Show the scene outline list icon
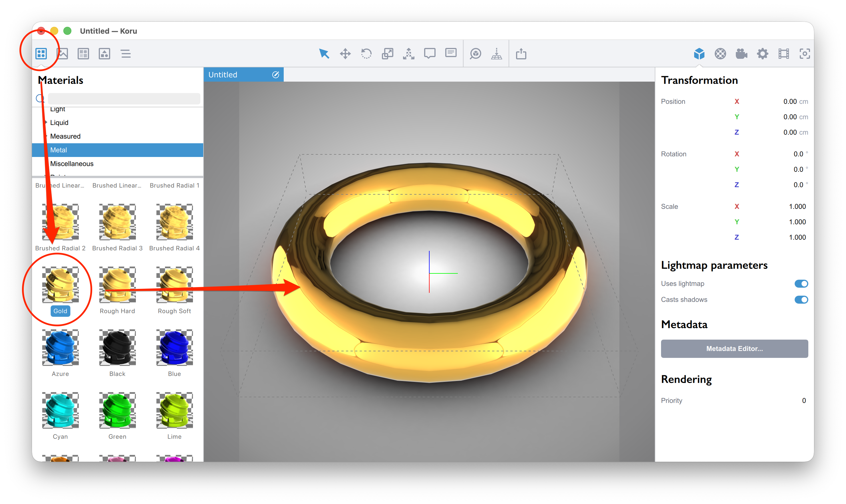The height and width of the screenshot is (504, 846). 126,54
